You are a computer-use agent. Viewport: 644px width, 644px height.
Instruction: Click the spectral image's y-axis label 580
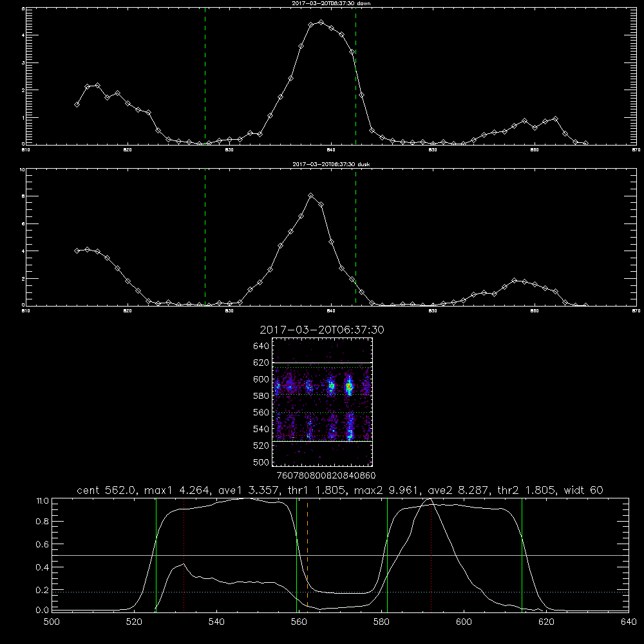coord(261,396)
